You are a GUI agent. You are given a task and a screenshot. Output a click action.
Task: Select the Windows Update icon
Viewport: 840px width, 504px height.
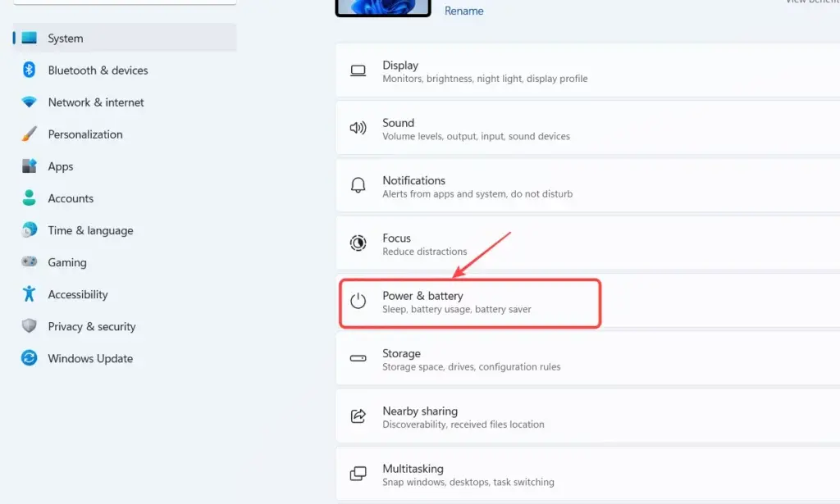pos(27,358)
